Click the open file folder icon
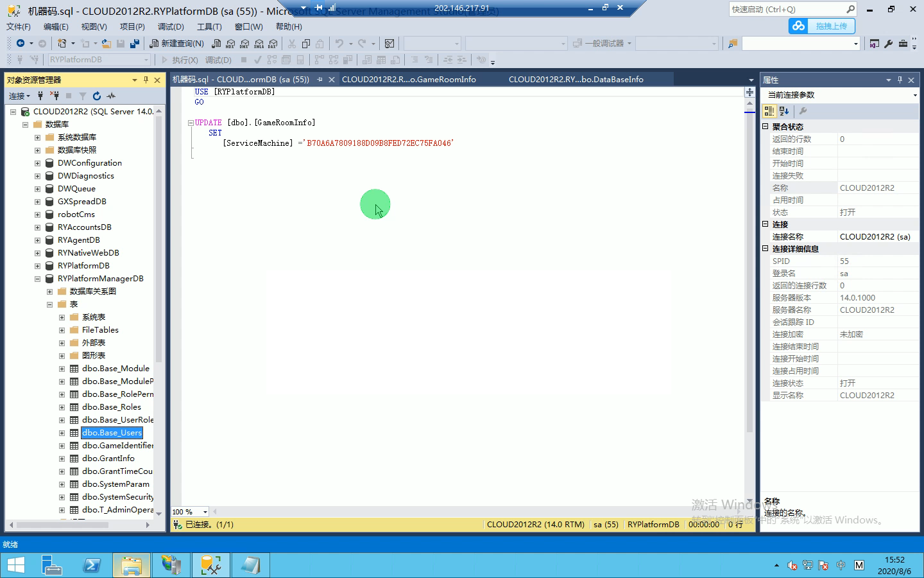The image size is (924, 578). pos(107,44)
